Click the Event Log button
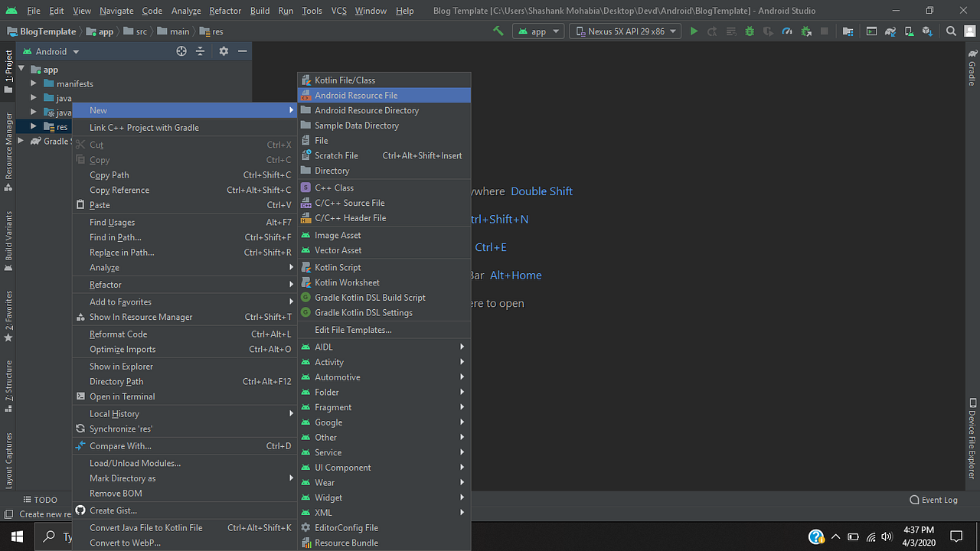 (x=934, y=500)
